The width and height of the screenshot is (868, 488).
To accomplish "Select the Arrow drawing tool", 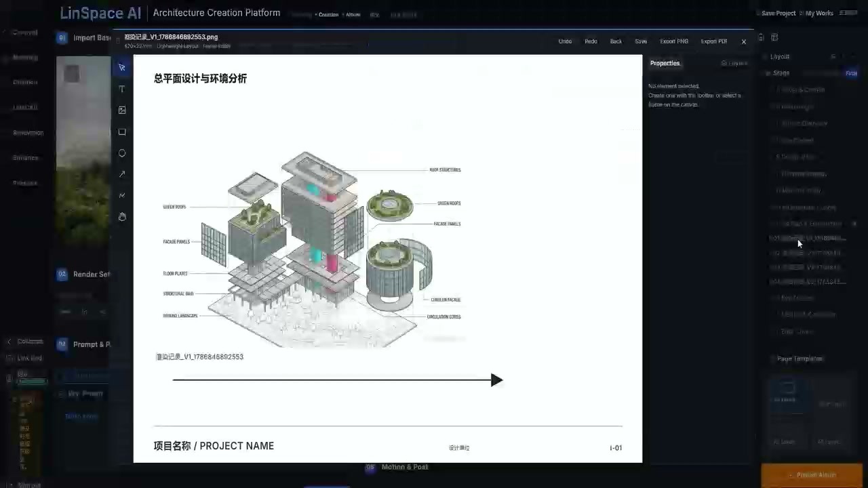I will [122, 174].
